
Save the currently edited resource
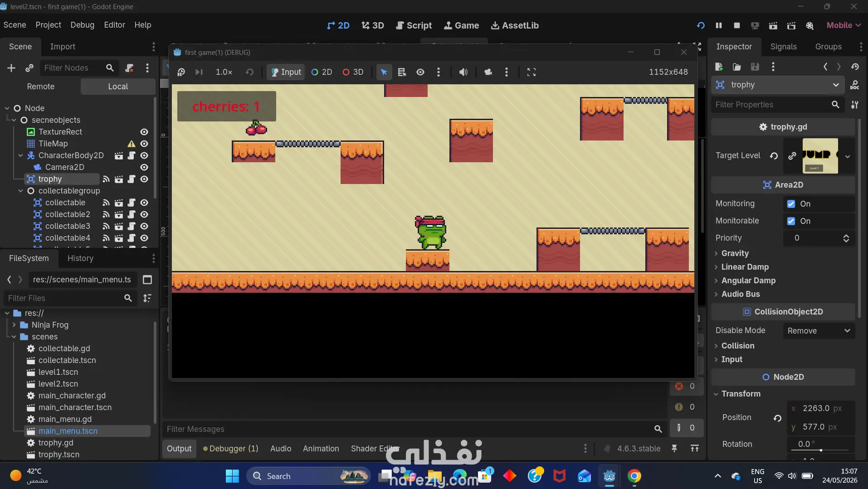point(755,67)
